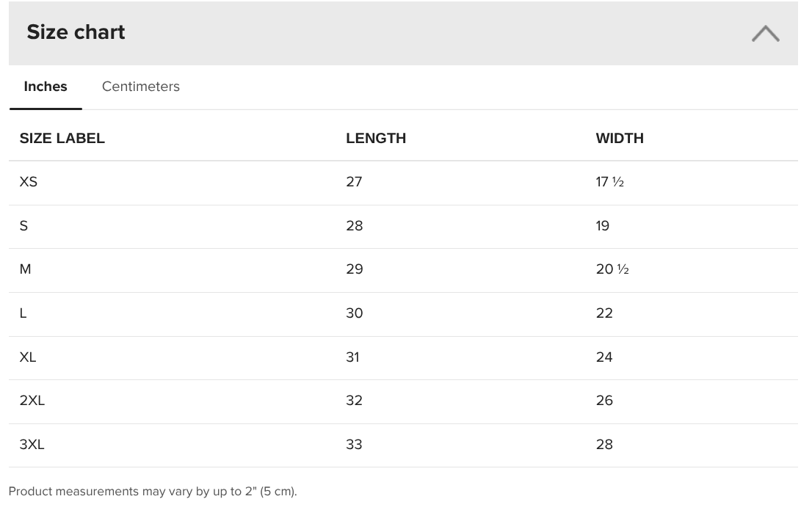Click the 17 ½ width value
The width and height of the screenshot is (812, 510).
pyautogui.click(x=610, y=182)
